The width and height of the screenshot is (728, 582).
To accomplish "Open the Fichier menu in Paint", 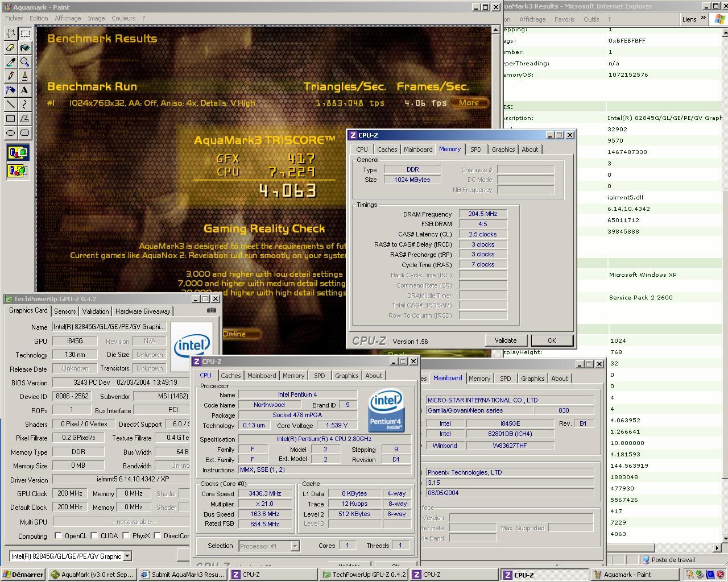I will coord(14,18).
